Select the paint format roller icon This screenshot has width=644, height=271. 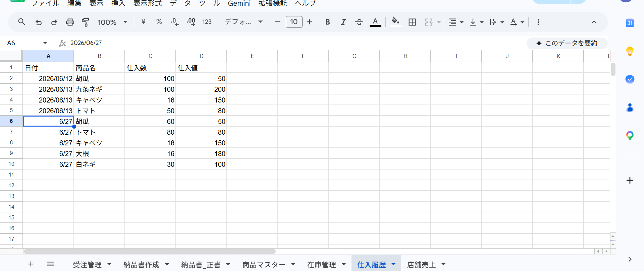pyautogui.click(x=86, y=22)
